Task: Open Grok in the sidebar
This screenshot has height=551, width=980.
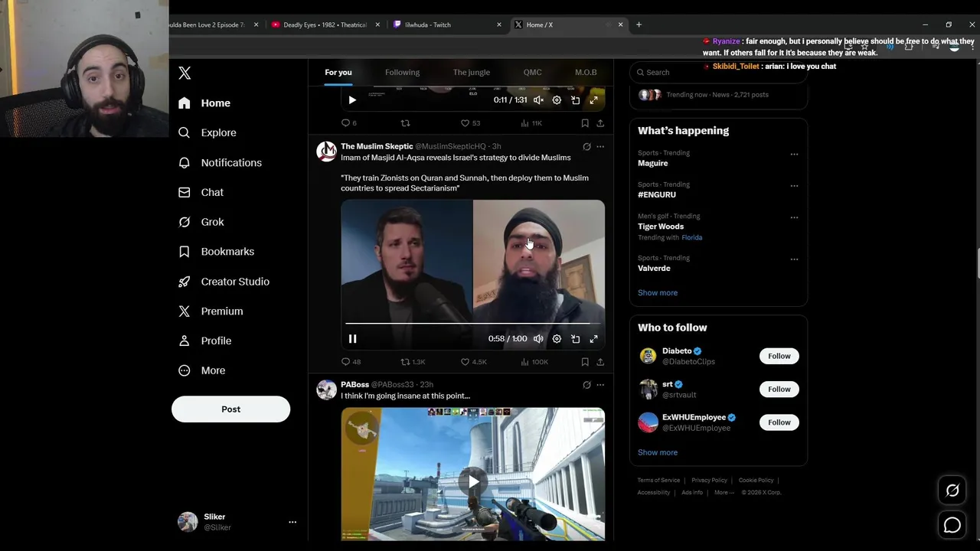Action: click(x=201, y=222)
